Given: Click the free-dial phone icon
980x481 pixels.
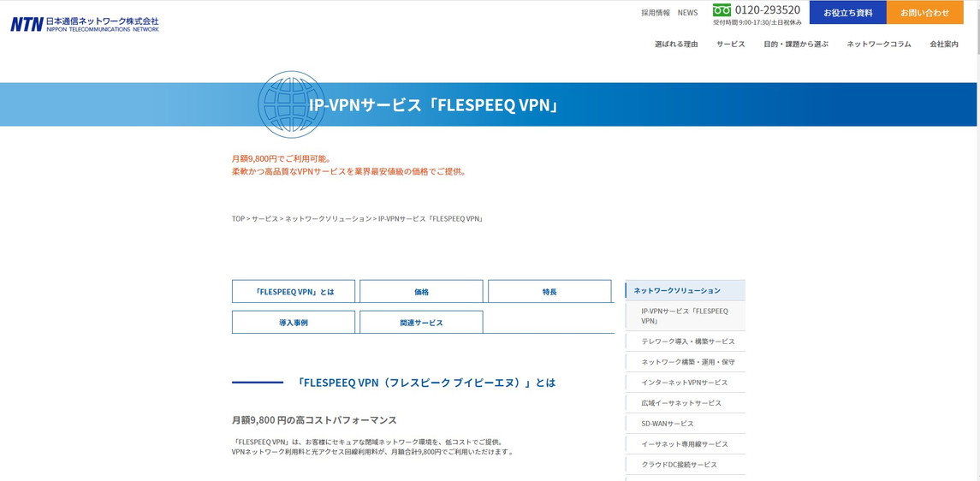Looking at the screenshot, I should [722, 10].
